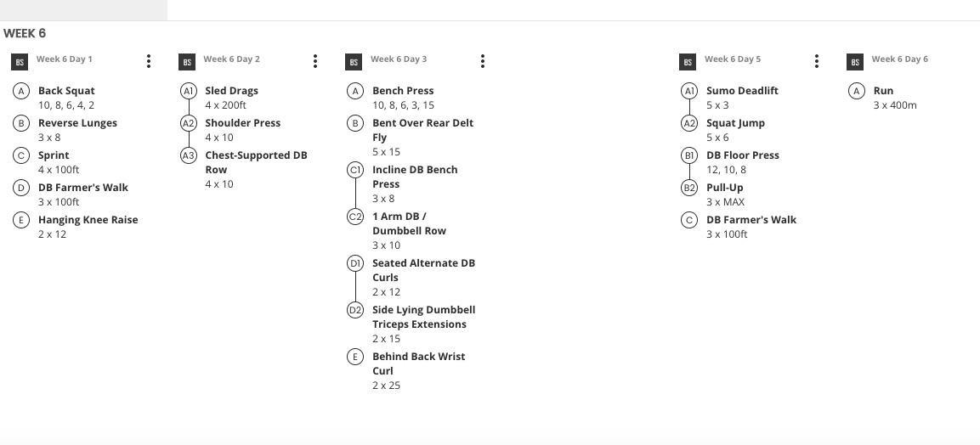Viewport: 980px width, 445px height.
Task: Open the Run exercise on Day 6
Action: coord(883,91)
